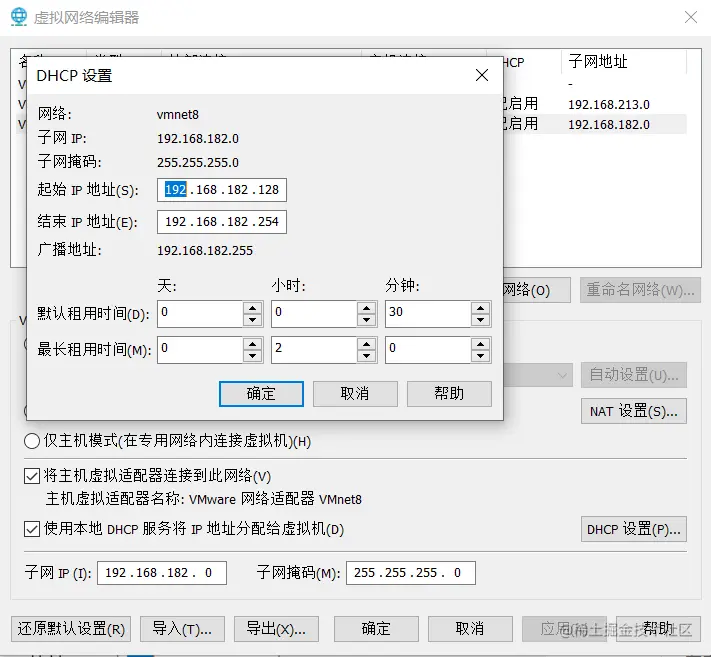
Task: Increase 默认租用时间 minutes value
Action: (x=480, y=308)
